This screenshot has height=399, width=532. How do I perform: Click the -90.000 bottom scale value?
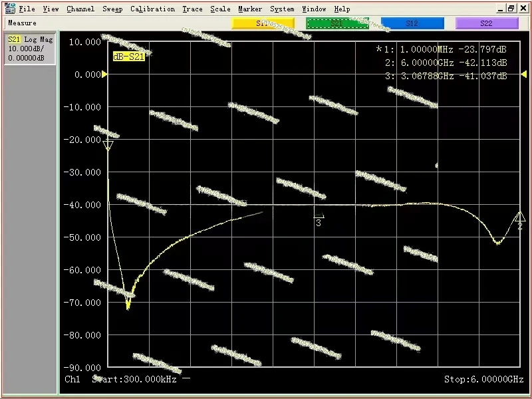coord(82,368)
